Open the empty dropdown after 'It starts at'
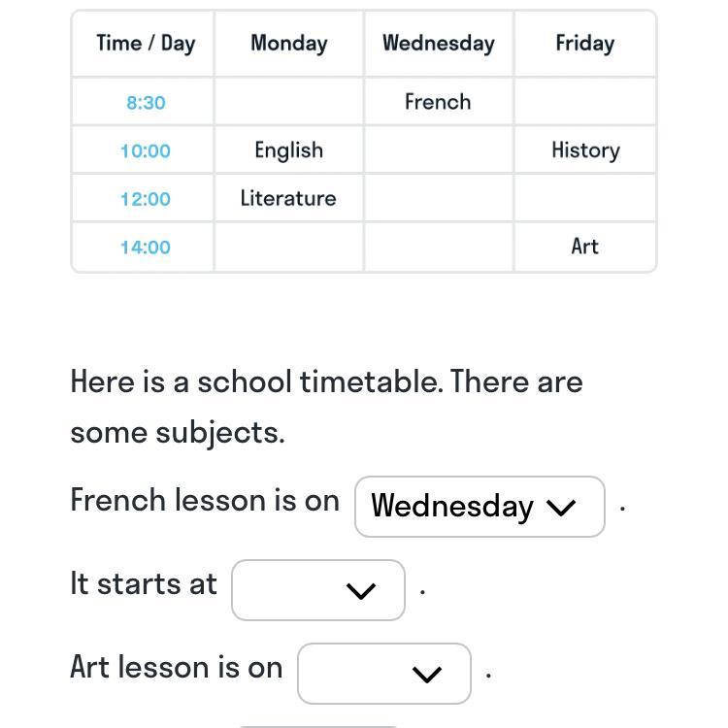 pos(318,590)
